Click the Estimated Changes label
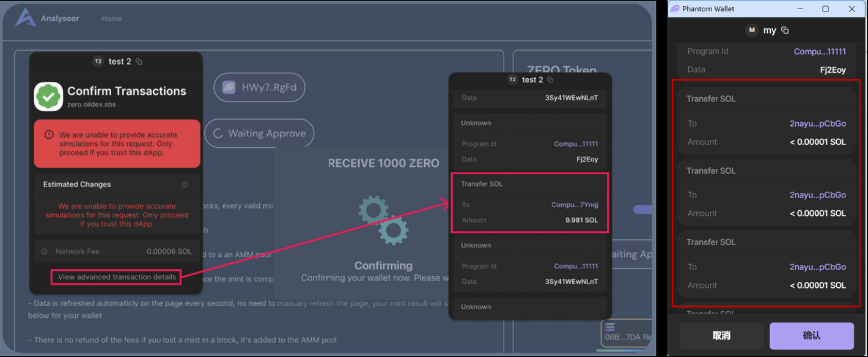This screenshot has width=868, height=357. (77, 185)
